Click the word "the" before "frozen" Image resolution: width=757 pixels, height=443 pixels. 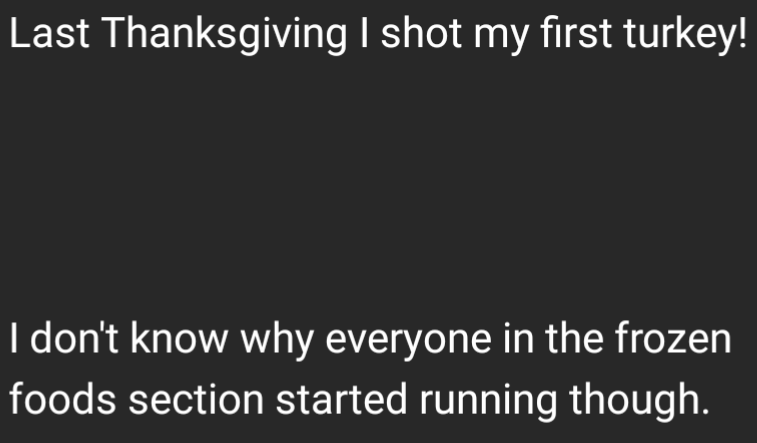pyautogui.click(x=574, y=338)
